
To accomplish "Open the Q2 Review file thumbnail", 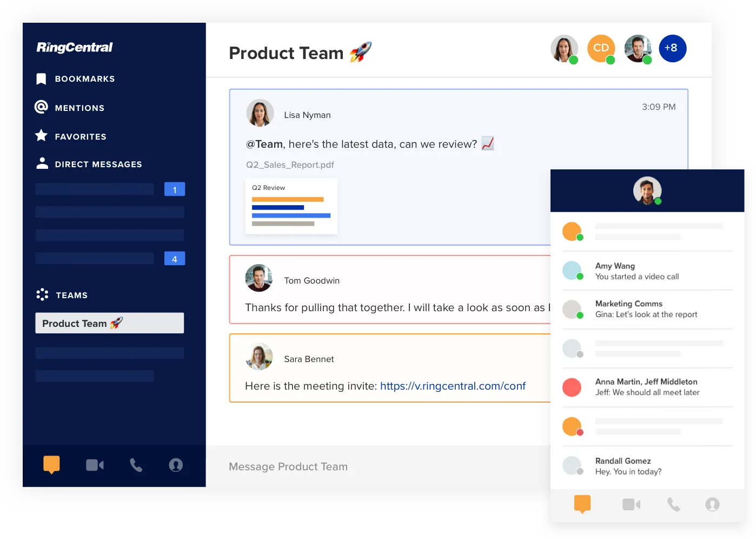I will [291, 206].
